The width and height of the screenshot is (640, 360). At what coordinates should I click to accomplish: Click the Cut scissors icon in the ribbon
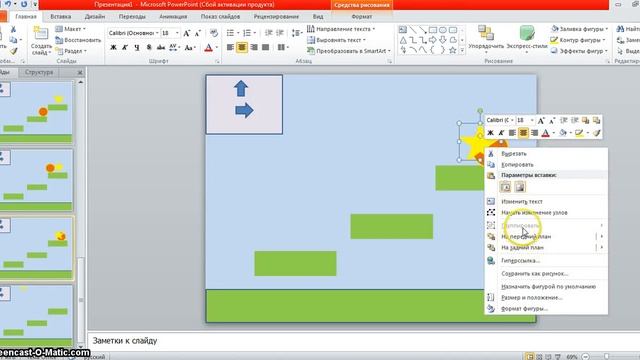(x=13, y=29)
